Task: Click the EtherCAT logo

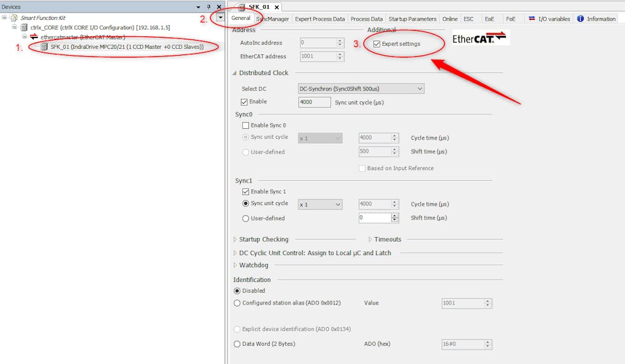Action: [x=480, y=38]
